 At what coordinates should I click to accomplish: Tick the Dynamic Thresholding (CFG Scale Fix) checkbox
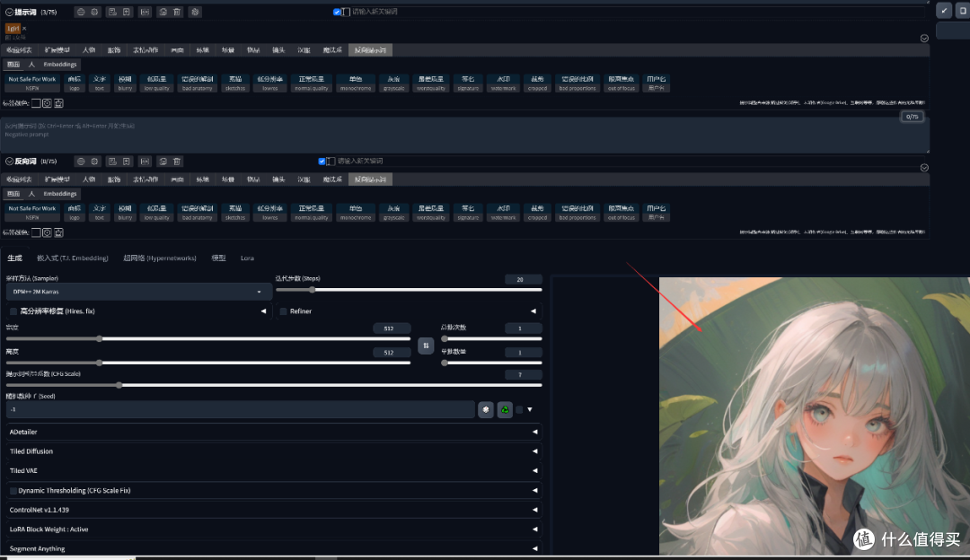pyautogui.click(x=13, y=491)
